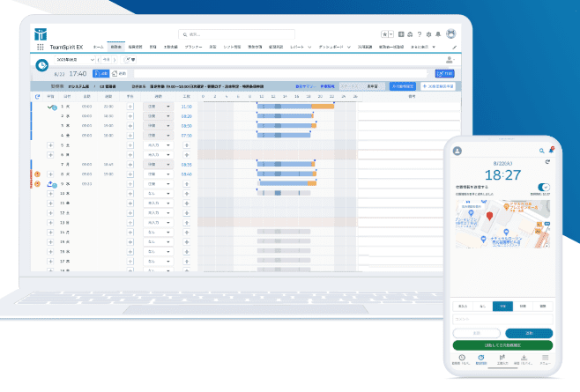This screenshot has height=392, width=580.
Task: Toggle the location sending switch on mobile
Action: click(x=544, y=188)
